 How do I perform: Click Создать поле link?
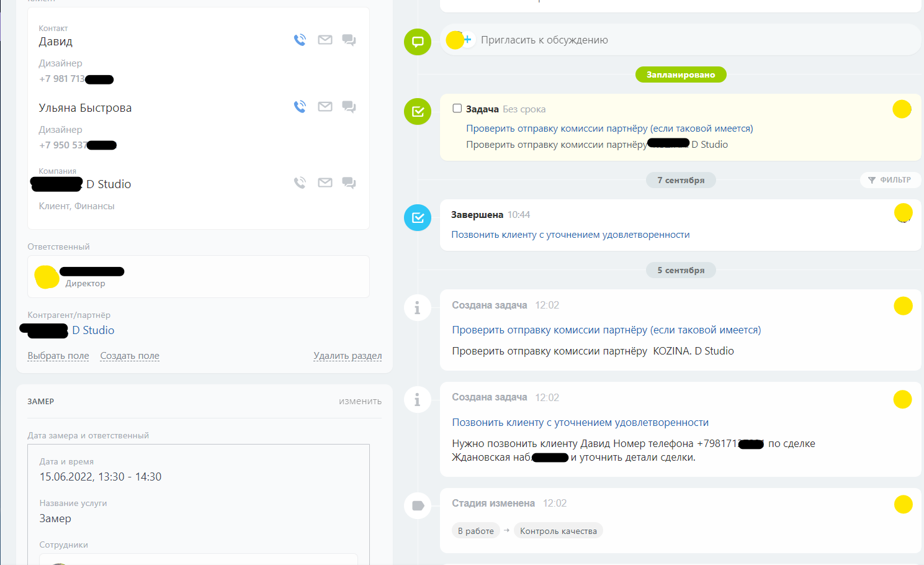[130, 356]
